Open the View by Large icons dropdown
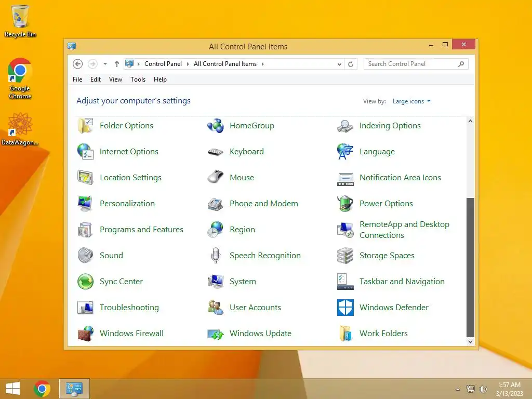Screen dimensions: 532x399 click(411, 101)
